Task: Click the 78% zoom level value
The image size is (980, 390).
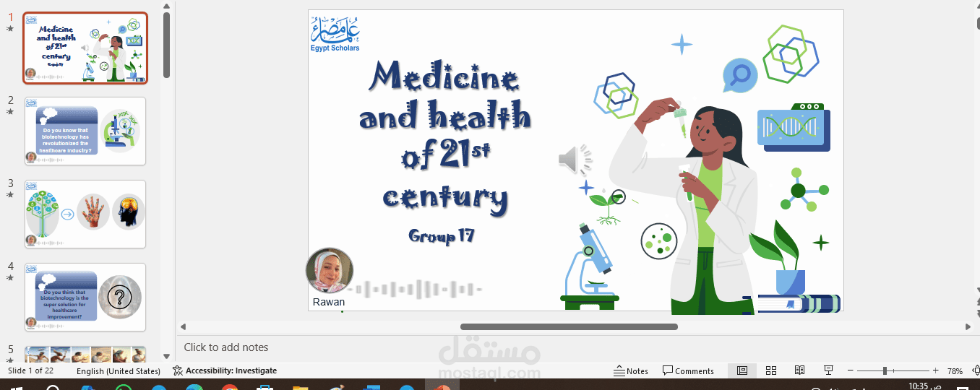Action: pyautogui.click(x=955, y=371)
